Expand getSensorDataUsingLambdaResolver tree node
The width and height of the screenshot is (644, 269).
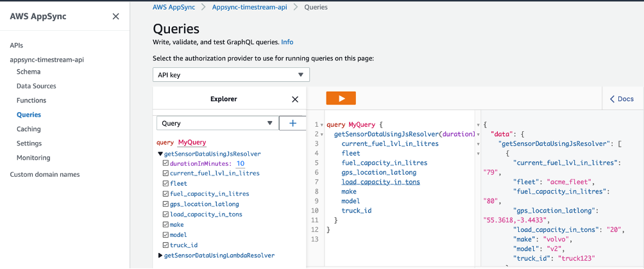click(x=160, y=256)
